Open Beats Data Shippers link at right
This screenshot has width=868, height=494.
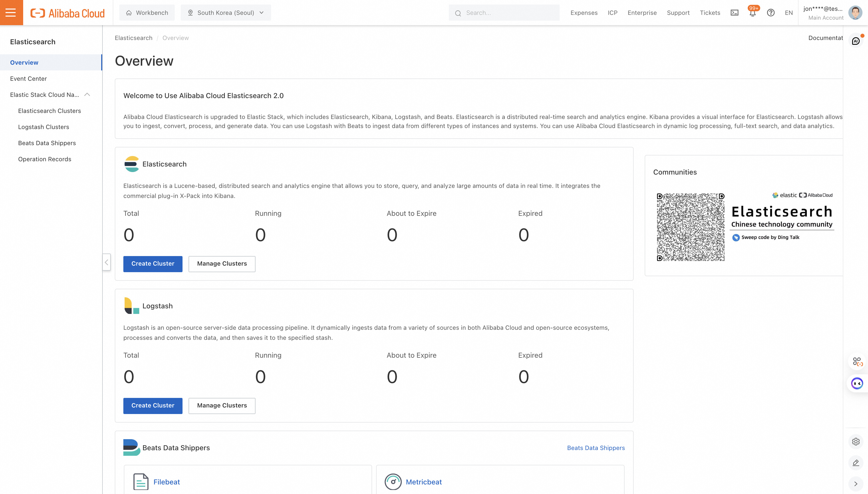(x=596, y=448)
